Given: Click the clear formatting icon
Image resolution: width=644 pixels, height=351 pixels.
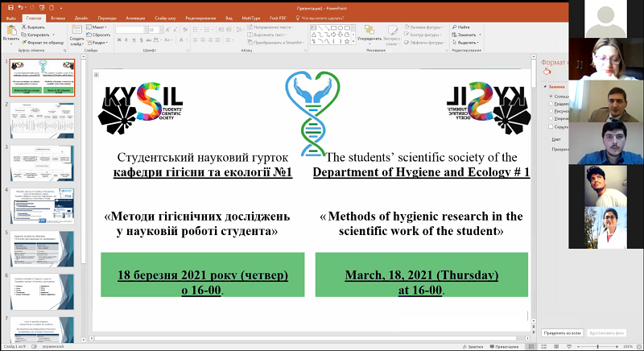Looking at the screenshot, I should click(185, 30).
